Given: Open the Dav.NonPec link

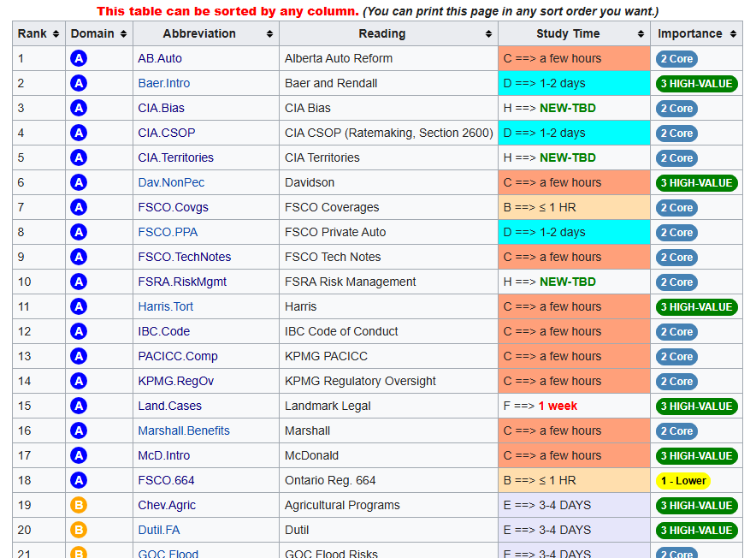Looking at the screenshot, I should [171, 182].
